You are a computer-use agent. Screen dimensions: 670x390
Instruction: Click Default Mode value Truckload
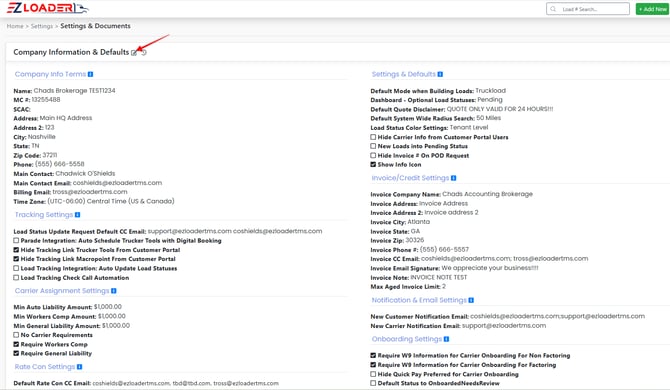pos(491,91)
